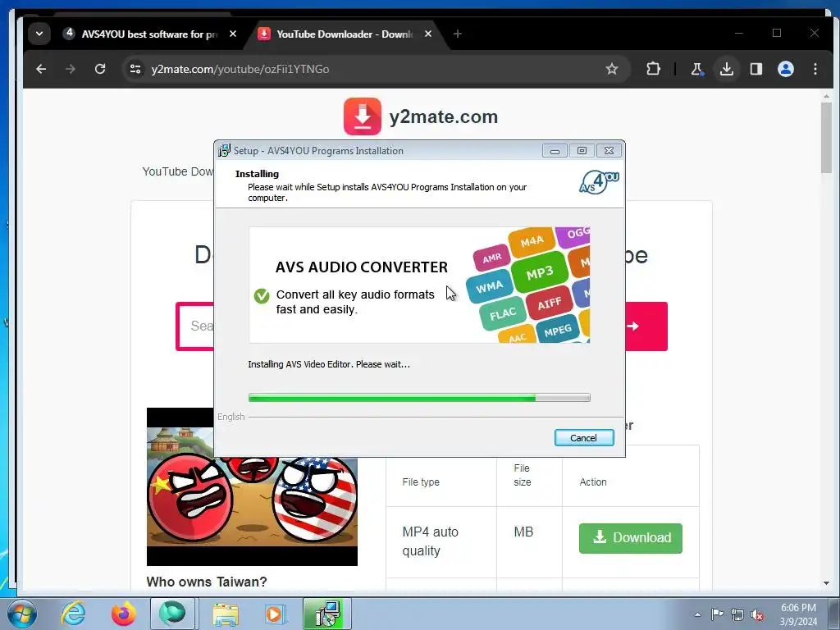Click the 'File type' column header
This screenshot has width=840, height=630.
(x=421, y=482)
